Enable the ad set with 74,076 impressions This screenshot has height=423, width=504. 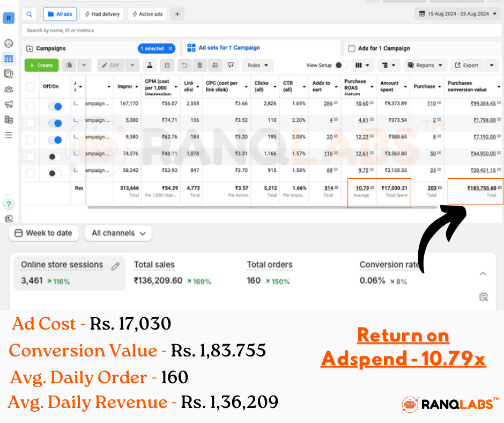point(55,157)
